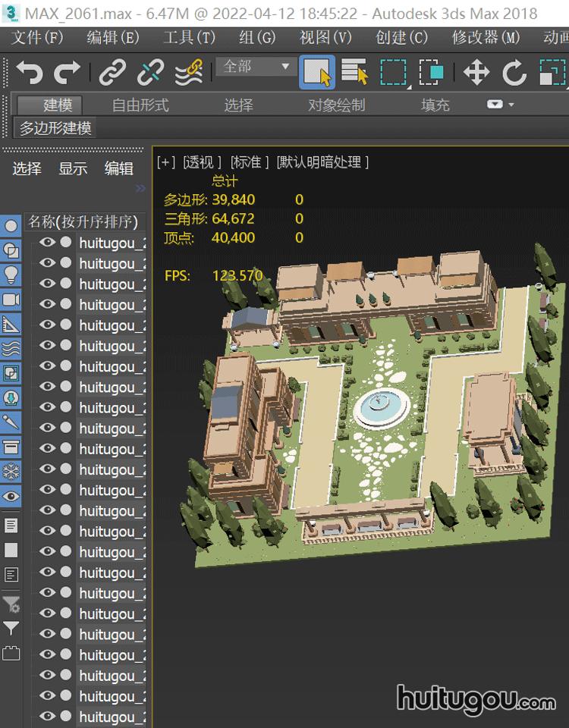
Task: Open the [+] viewport general menu
Action: click(x=165, y=162)
